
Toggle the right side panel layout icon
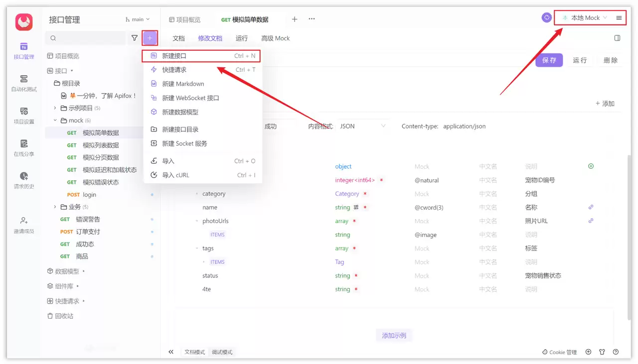618,38
